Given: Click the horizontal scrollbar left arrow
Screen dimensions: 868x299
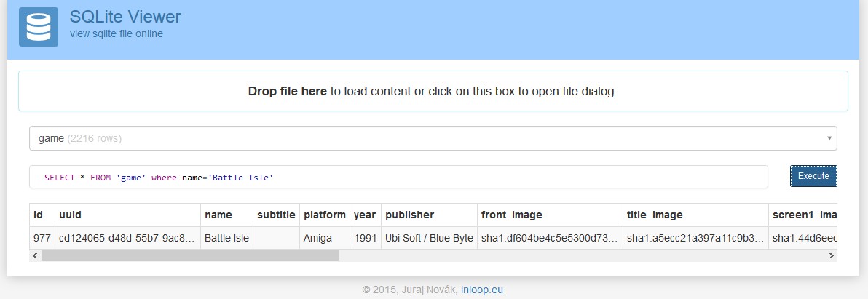Looking at the screenshot, I should point(35,256).
